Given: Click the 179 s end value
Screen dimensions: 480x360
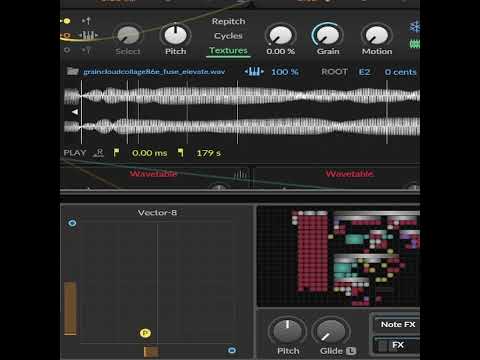Looking at the screenshot, I should (x=209, y=153).
